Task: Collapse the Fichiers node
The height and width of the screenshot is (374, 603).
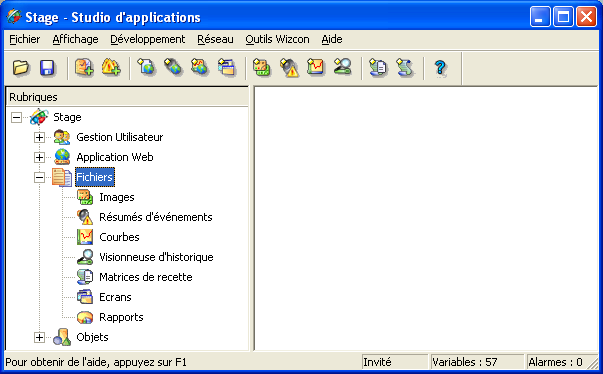Action: point(39,177)
